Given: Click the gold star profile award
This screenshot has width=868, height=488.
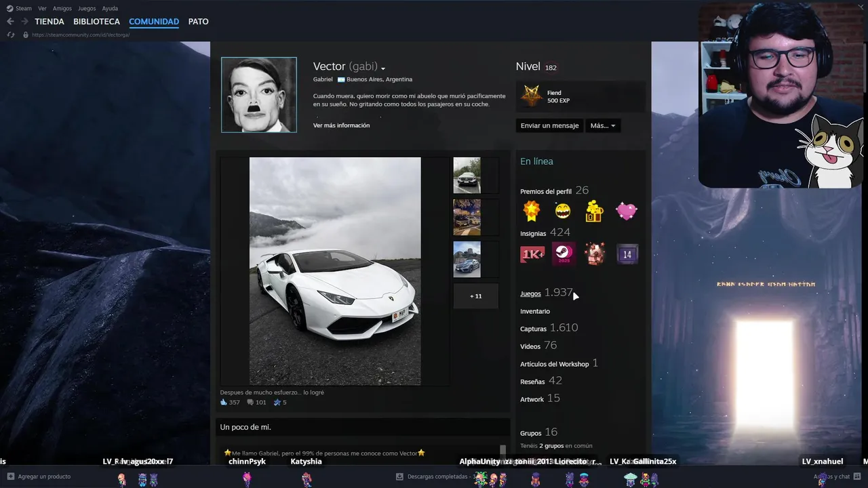Looking at the screenshot, I should tap(532, 211).
